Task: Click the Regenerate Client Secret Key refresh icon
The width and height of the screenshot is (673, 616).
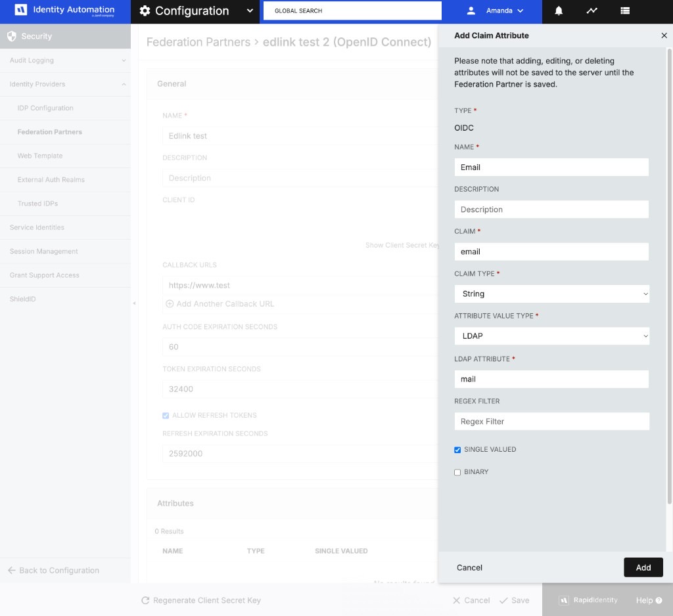Action: [x=145, y=600]
